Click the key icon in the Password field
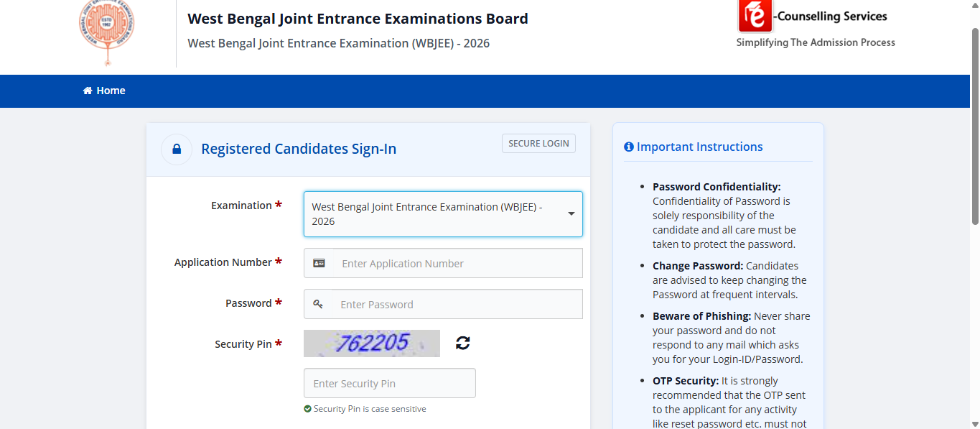Image resolution: width=980 pixels, height=429 pixels. [x=319, y=303]
